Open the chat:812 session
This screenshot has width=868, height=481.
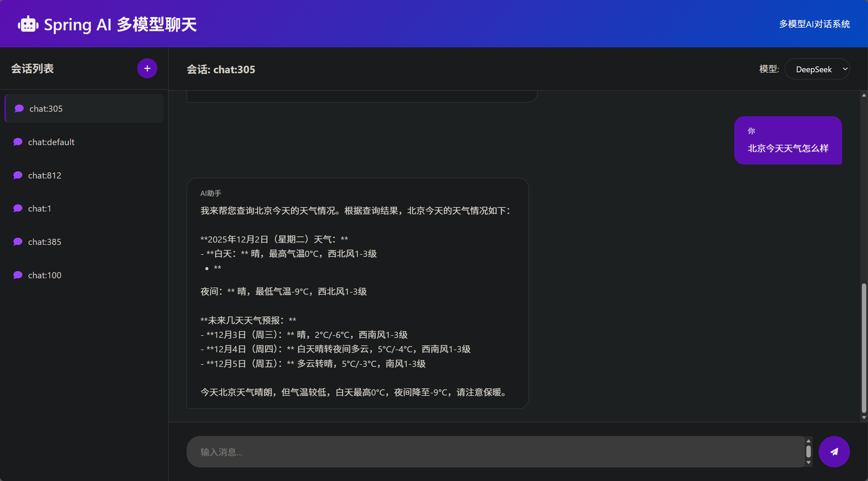click(45, 175)
